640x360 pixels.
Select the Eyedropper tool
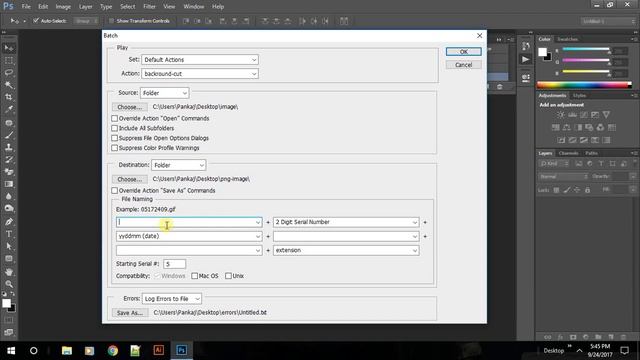coord(9,109)
